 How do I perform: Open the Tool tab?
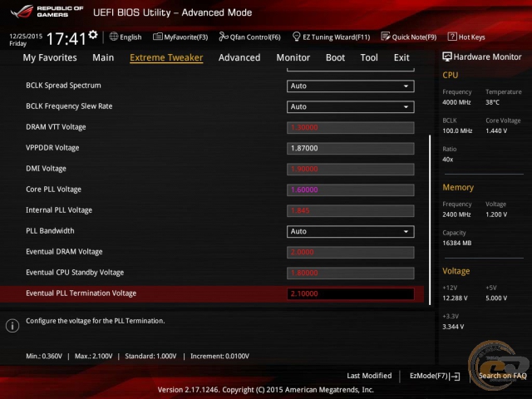click(369, 57)
